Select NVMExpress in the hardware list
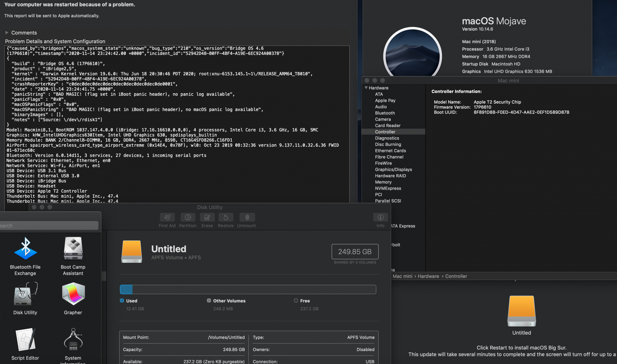Image resolution: width=617 pixels, height=364 pixels. 388,188
